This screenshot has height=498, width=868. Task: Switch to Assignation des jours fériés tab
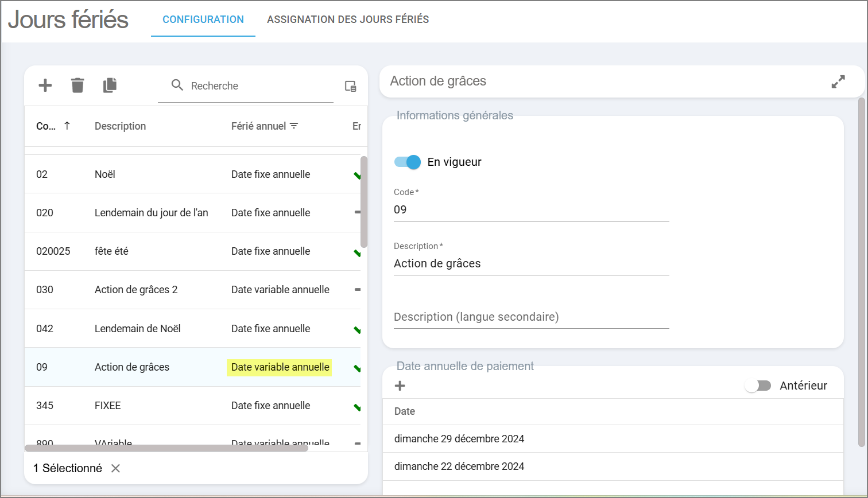[x=348, y=20]
